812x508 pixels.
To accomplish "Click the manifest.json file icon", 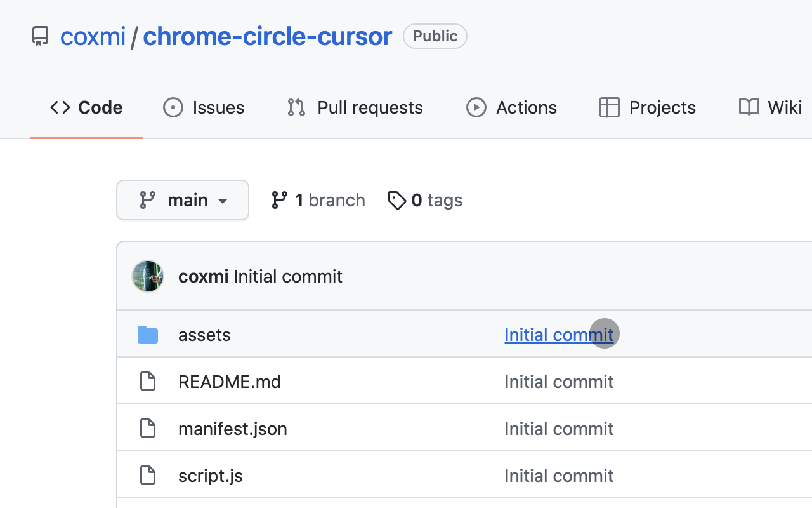I will 148,429.
